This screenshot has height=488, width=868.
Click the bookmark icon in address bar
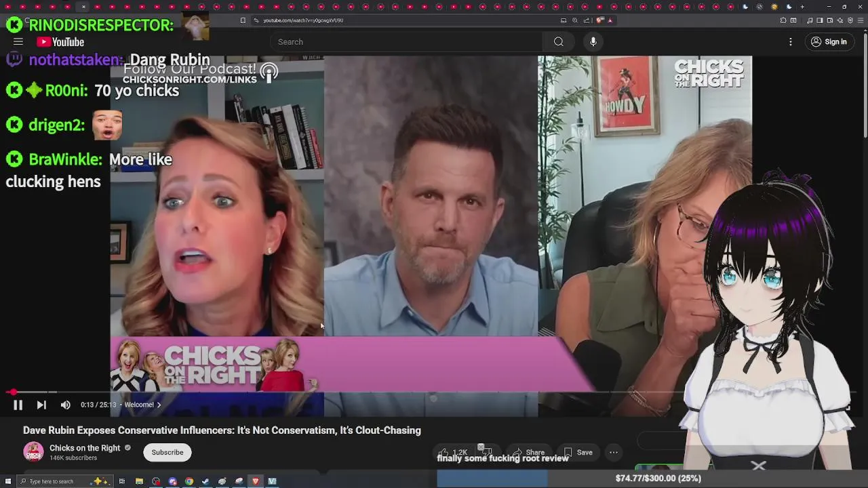[x=243, y=20]
